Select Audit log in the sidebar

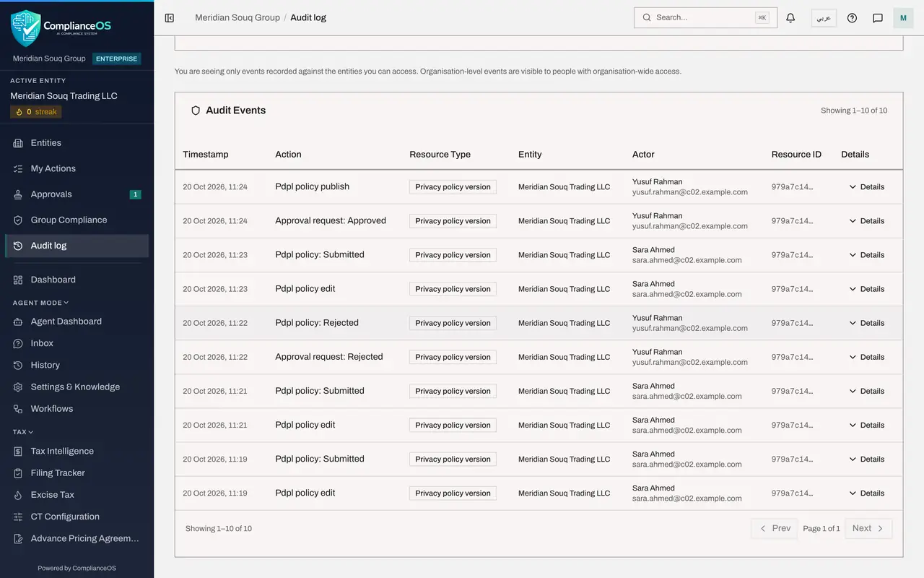77,246
